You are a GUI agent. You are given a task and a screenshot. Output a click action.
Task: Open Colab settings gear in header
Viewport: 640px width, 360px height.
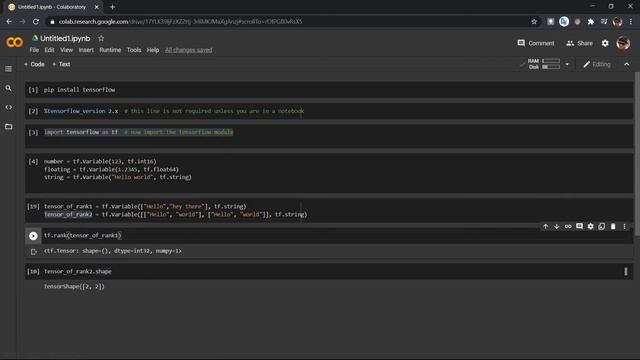point(605,43)
